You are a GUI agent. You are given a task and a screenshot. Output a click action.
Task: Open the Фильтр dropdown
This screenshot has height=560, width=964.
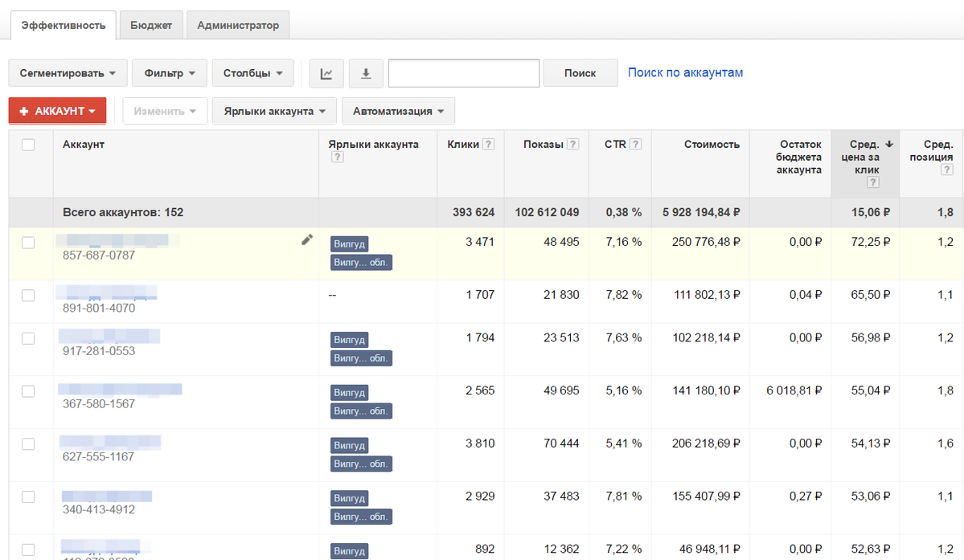170,73
